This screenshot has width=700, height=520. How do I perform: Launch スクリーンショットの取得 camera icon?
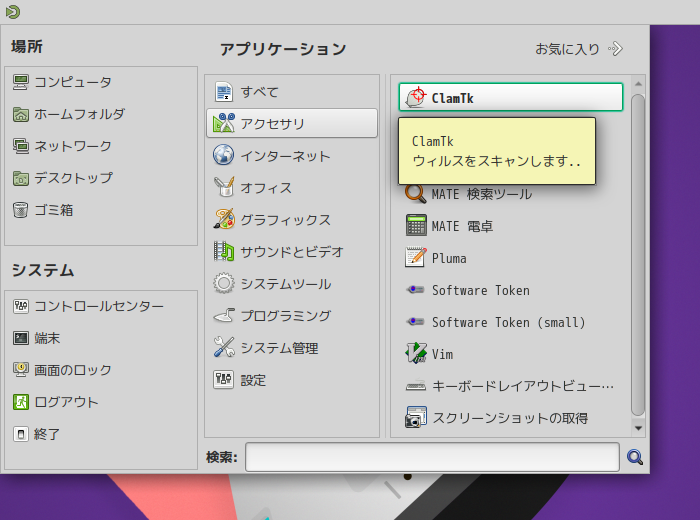416,417
